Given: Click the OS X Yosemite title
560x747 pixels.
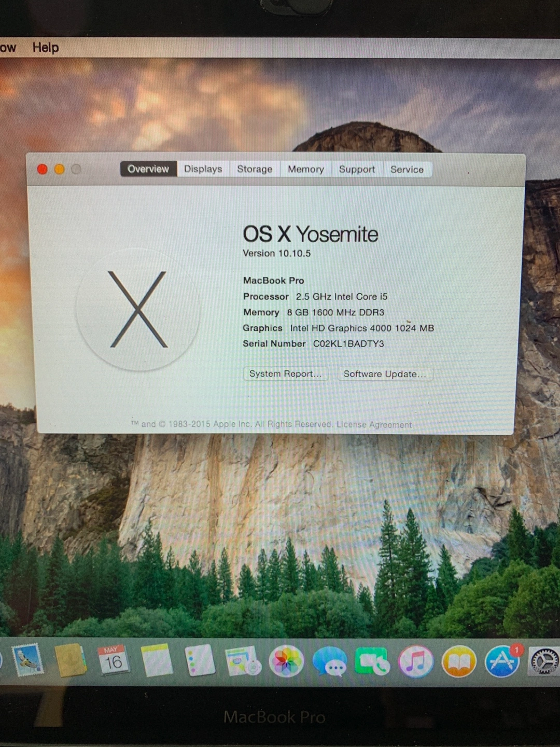Looking at the screenshot, I should (x=311, y=234).
